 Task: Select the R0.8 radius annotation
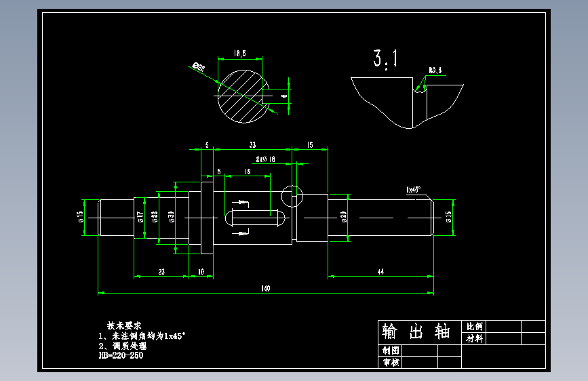pos(435,70)
